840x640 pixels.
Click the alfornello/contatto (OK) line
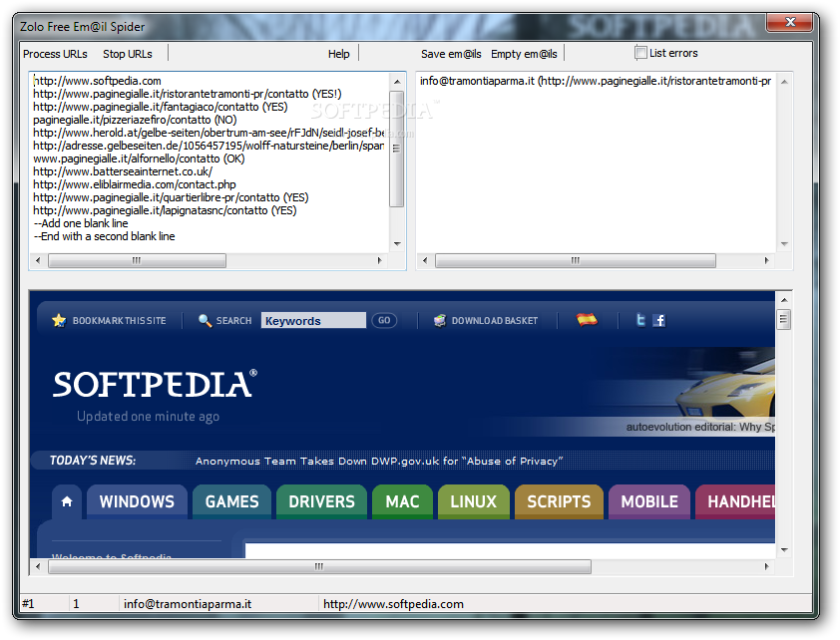coord(139,159)
